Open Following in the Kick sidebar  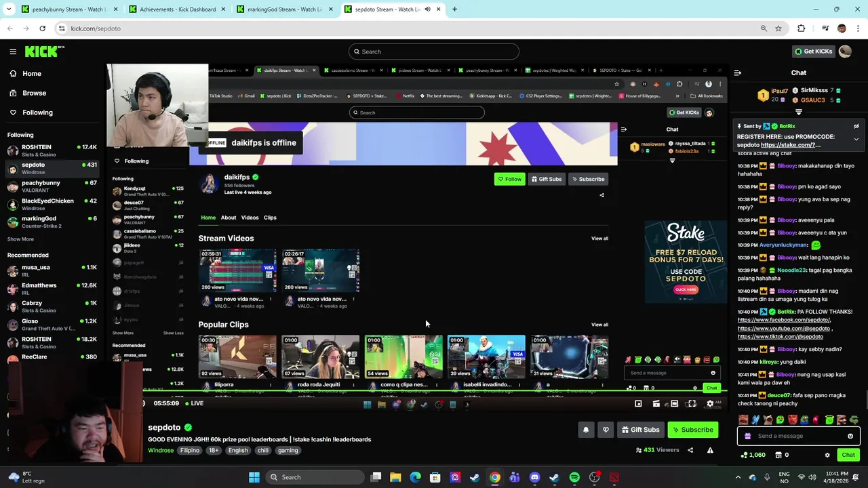[x=31, y=113]
